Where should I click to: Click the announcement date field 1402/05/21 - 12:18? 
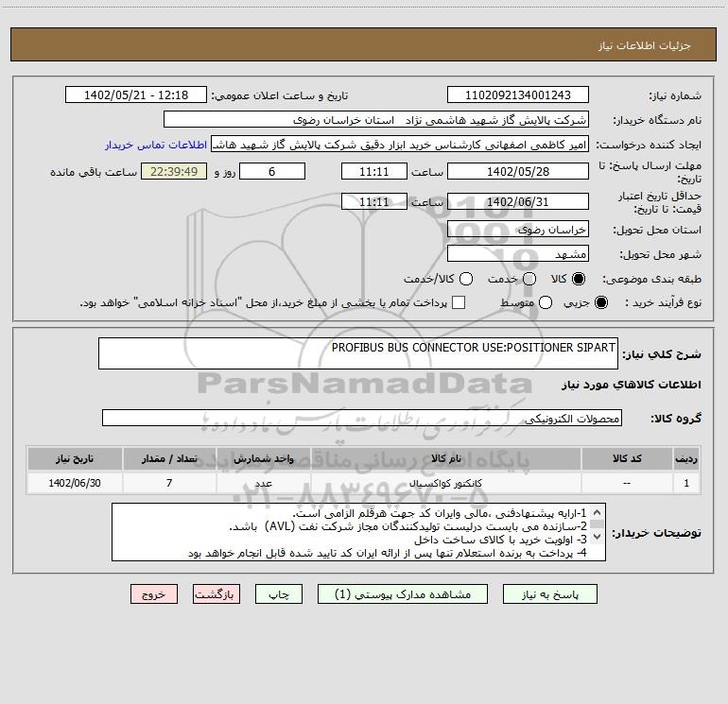pos(136,95)
